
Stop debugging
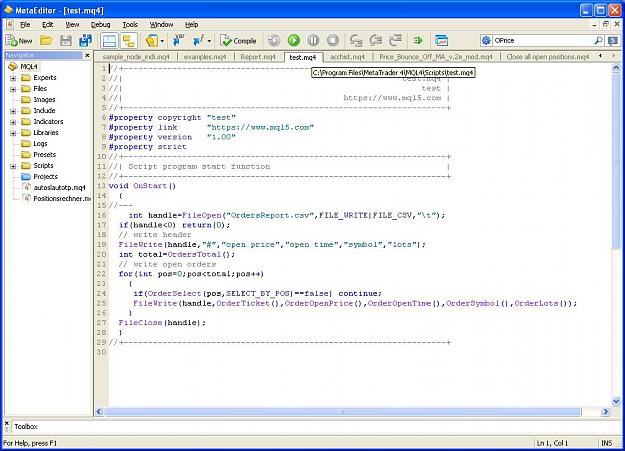click(x=333, y=40)
